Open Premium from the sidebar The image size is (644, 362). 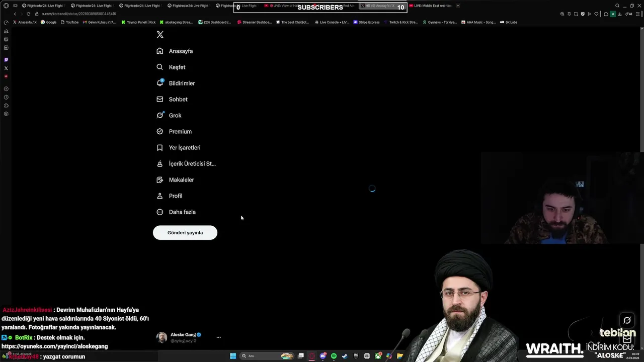click(174, 131)
